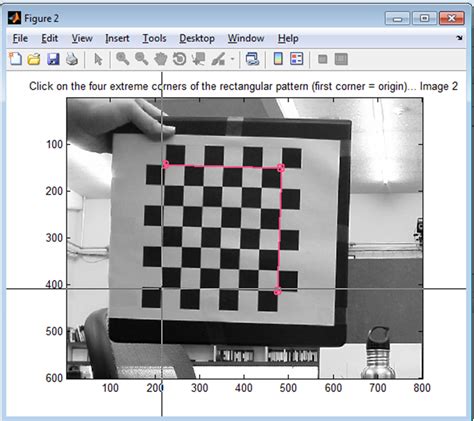This screenshot has width=474, height=421.
Task: Click the first selected corner marker at top-left
Action: (165, 164)
